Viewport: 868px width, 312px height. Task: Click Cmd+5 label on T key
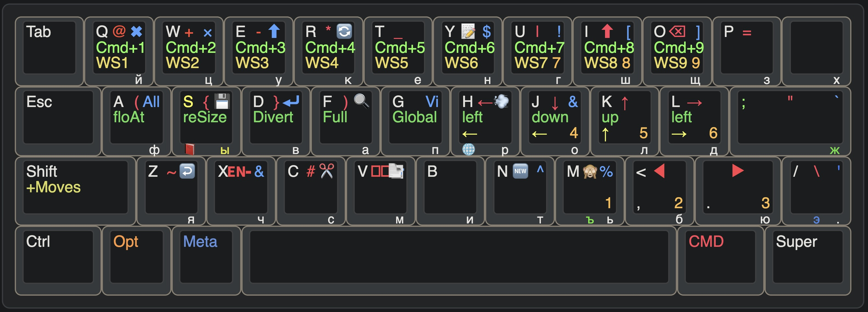(x=400, y=48)
